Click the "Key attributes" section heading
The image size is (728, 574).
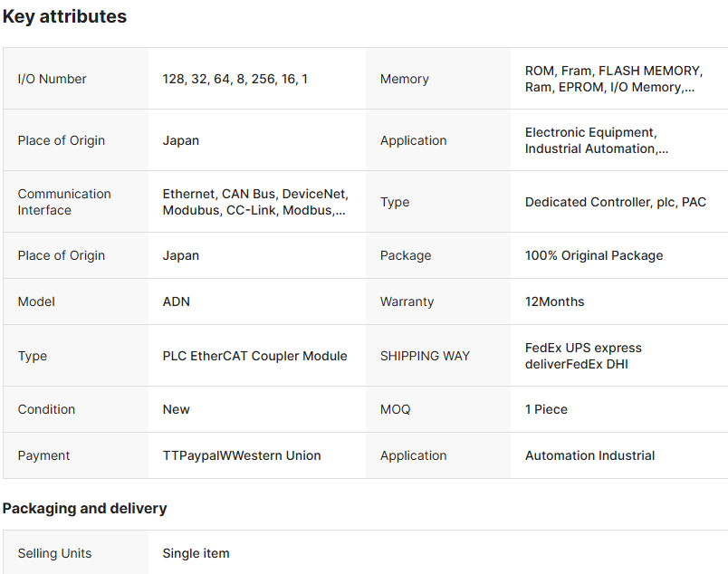[64, 16]
